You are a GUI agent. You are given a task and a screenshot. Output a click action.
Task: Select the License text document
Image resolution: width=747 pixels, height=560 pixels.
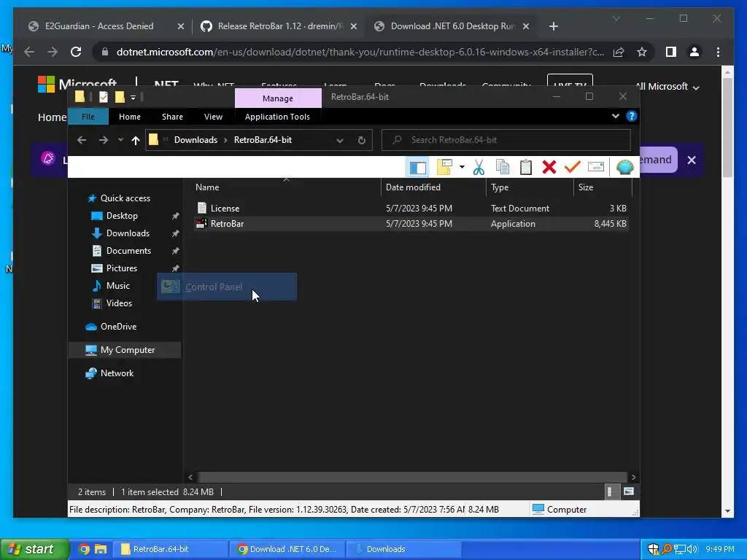point(411,209)
